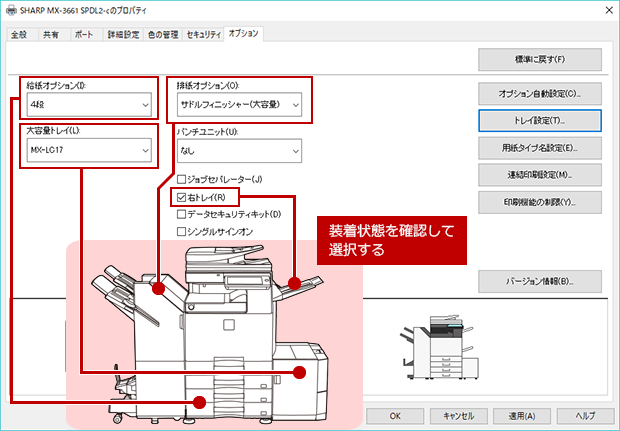Screen dimensions: 620x431
Task: Switch to the 共有 tab
Action: [51, 35]
